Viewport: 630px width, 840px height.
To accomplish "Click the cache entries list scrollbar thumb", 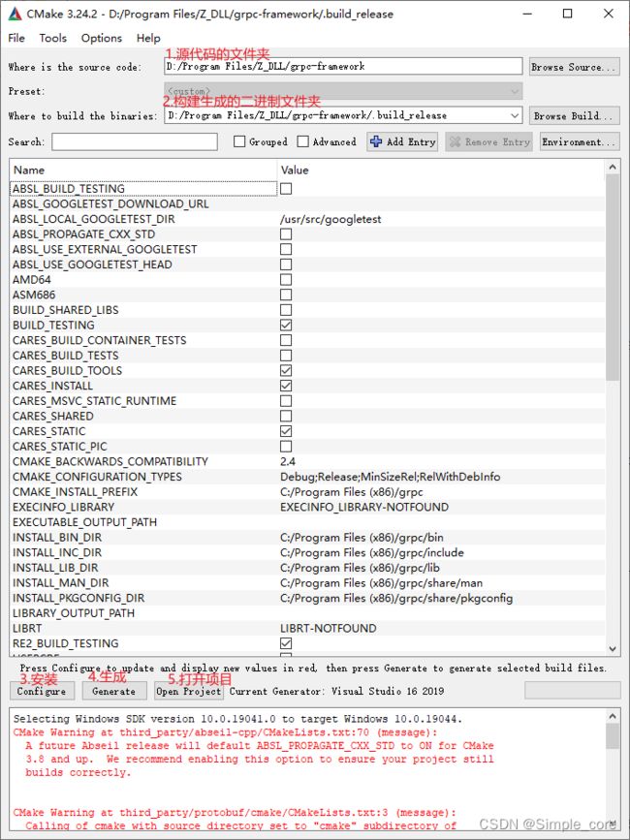I will (x=613, y=277).
